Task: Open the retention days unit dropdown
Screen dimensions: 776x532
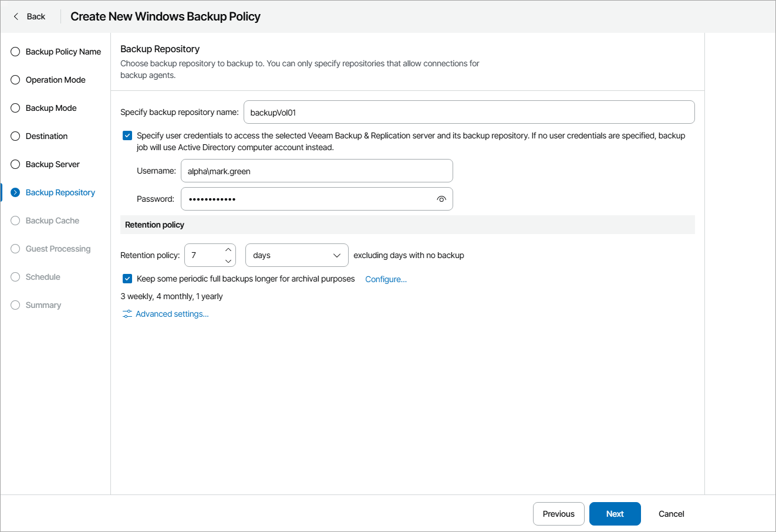Action: [296, 255]
